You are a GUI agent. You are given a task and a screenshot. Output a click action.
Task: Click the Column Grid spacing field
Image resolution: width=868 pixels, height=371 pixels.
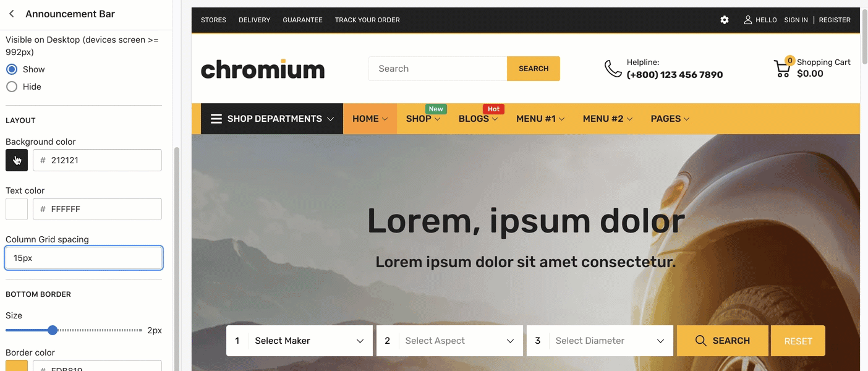point(84,258)
